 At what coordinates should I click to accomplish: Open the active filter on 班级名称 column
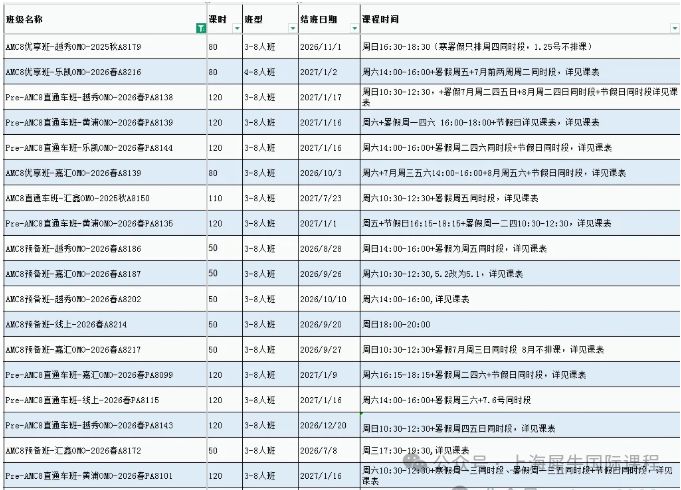coord(201,28)
